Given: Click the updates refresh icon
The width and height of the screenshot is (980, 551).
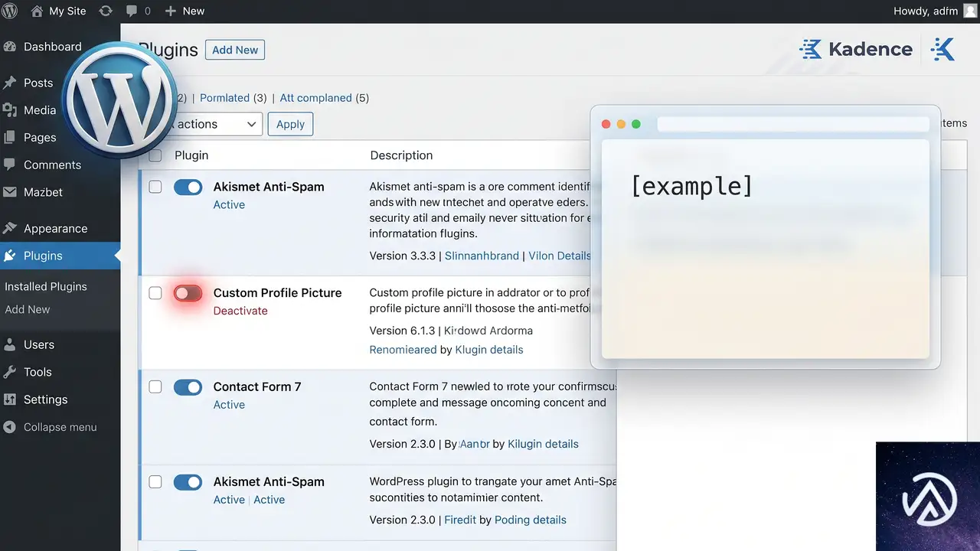Looking at the screenshot, I should click(x=106, y=11).
